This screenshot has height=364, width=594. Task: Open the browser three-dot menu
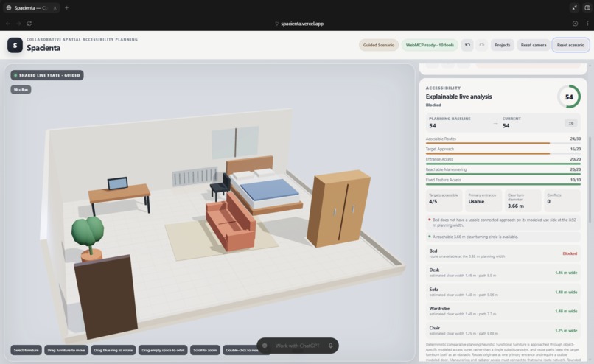587,24
